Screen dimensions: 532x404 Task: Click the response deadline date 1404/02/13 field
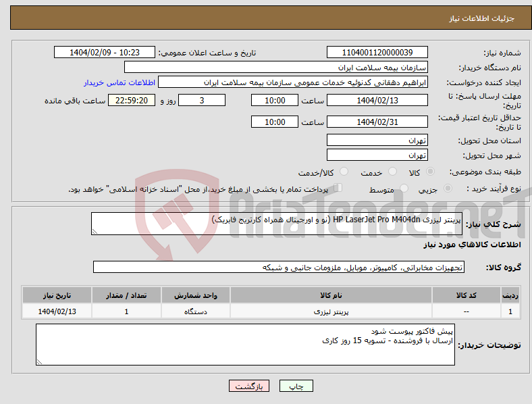pos(377,100)
